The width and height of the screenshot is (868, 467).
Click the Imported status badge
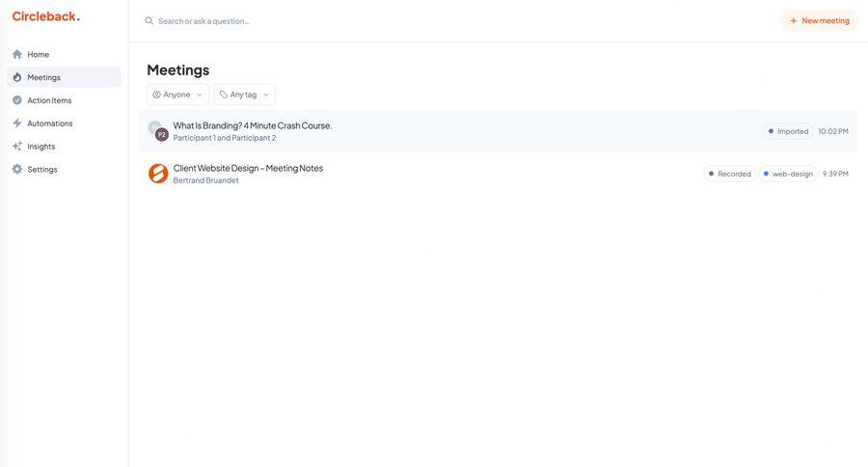click(x=788, y=131)
